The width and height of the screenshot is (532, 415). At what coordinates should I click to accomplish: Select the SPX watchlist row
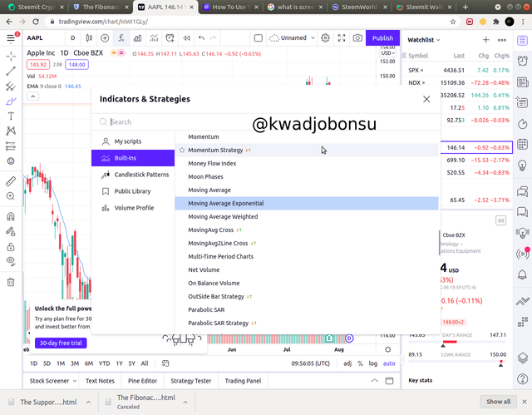(x=459, y=71)
